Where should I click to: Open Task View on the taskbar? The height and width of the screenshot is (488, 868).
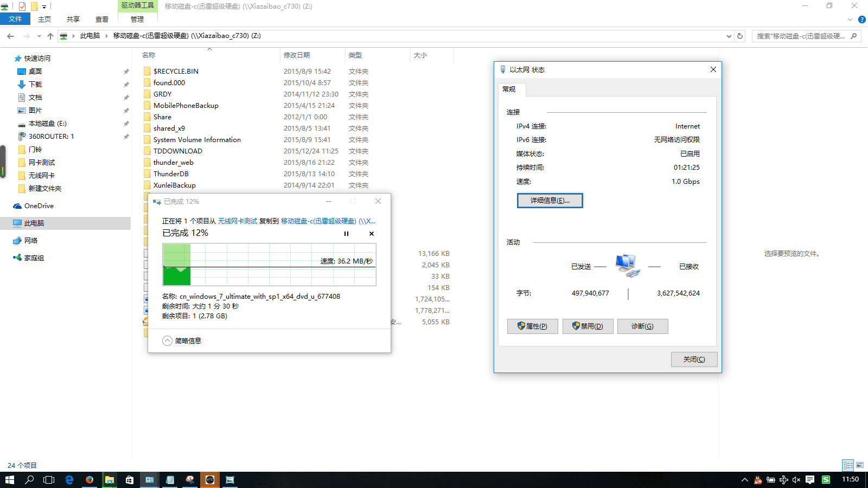coord(49,480)
